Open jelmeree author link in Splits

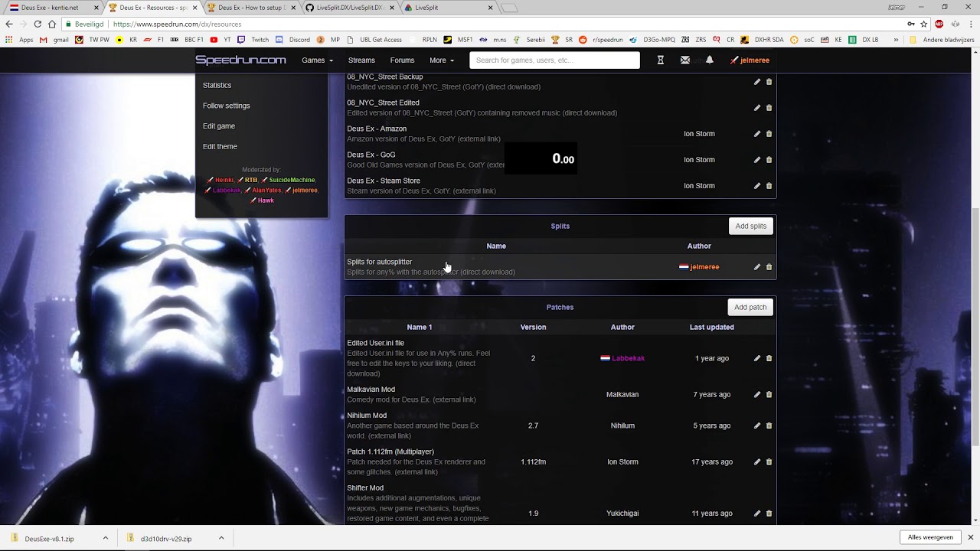coord(704,267)
